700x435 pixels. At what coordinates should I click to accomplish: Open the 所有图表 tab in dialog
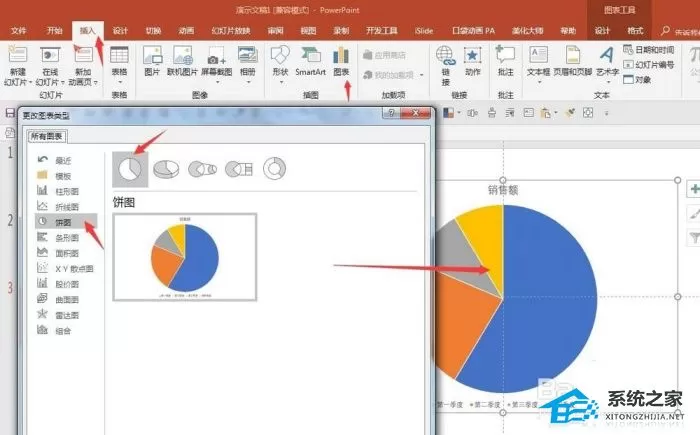click(x=47, y=136)
